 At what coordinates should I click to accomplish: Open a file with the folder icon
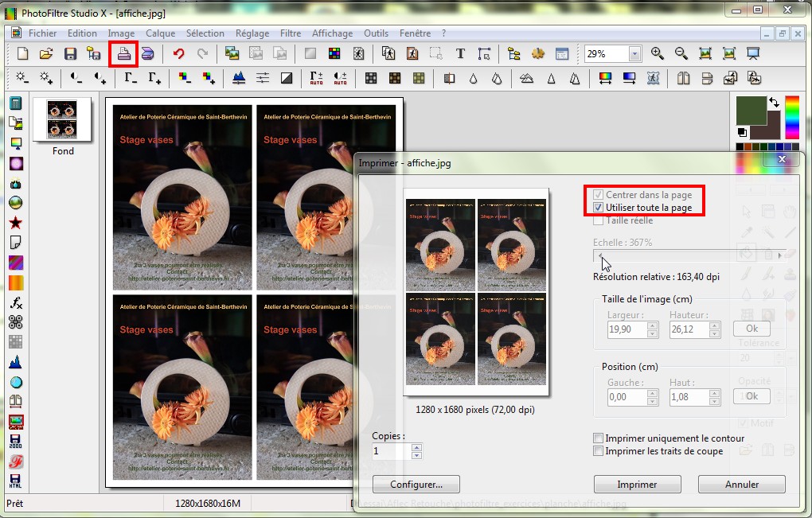tap(46, 53)
